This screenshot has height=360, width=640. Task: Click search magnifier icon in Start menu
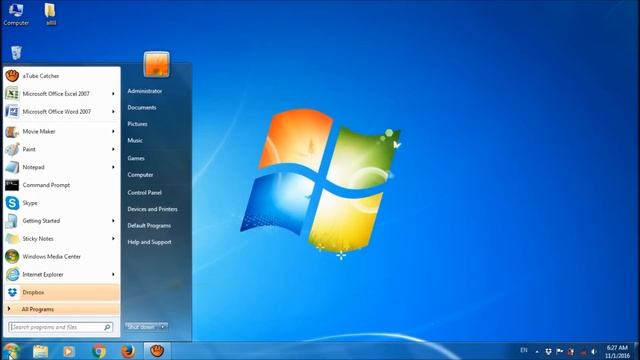(x=107, y=327)
